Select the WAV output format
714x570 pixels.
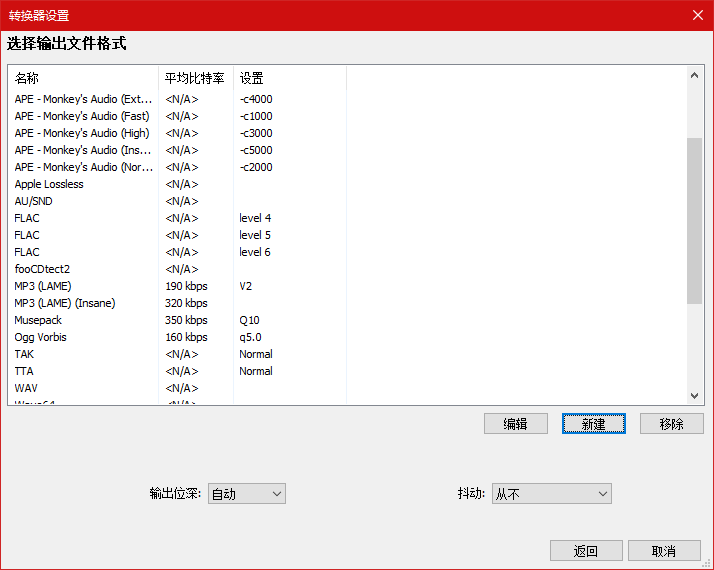pos(26,388)
